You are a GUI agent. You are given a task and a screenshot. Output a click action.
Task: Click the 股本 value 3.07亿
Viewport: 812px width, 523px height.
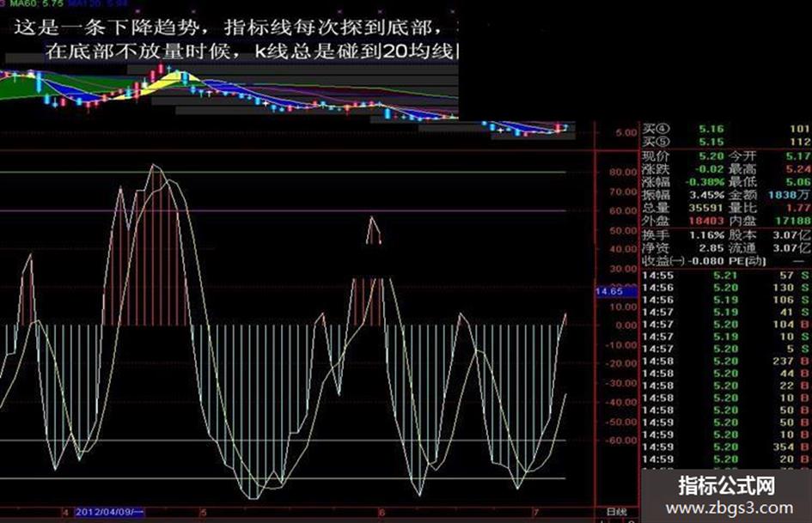(x=791, y=234)
